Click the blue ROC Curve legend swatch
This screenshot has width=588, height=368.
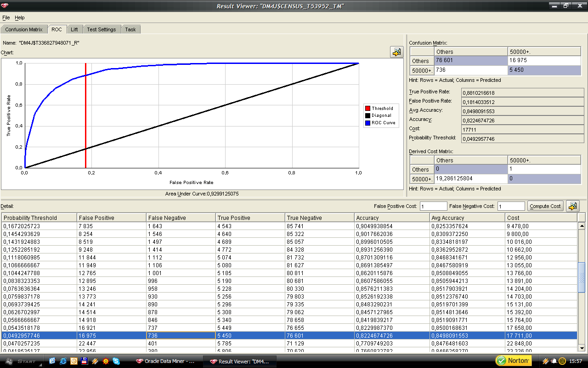[x=367, y=123]
